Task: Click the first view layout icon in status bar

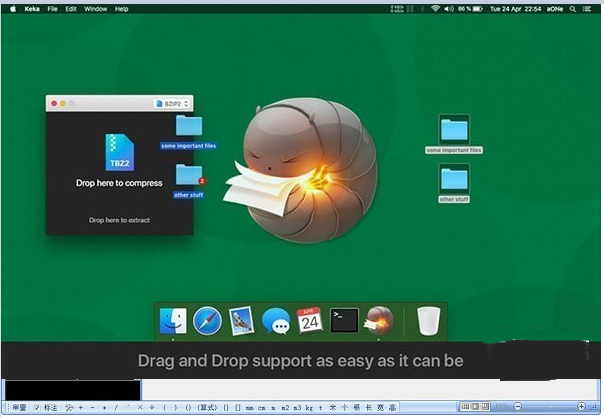Action: [465, 406]
